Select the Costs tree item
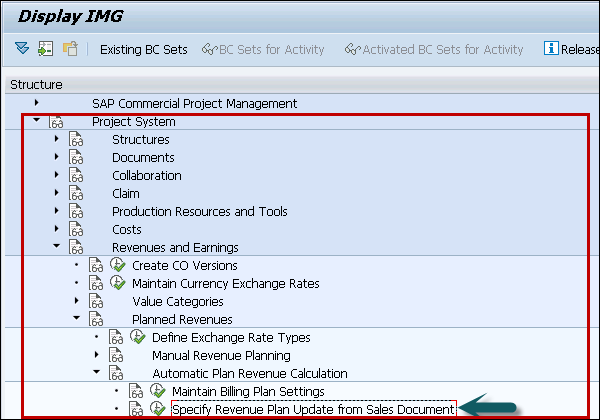 (127, 230)
